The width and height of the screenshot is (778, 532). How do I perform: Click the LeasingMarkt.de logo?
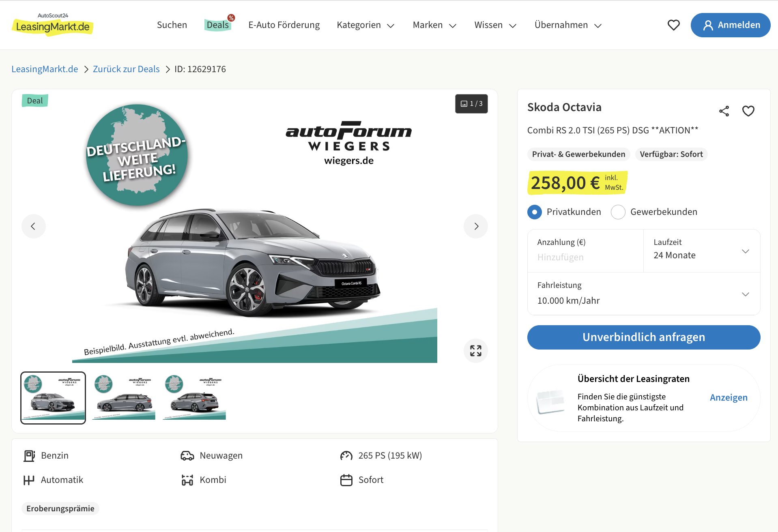53,25
